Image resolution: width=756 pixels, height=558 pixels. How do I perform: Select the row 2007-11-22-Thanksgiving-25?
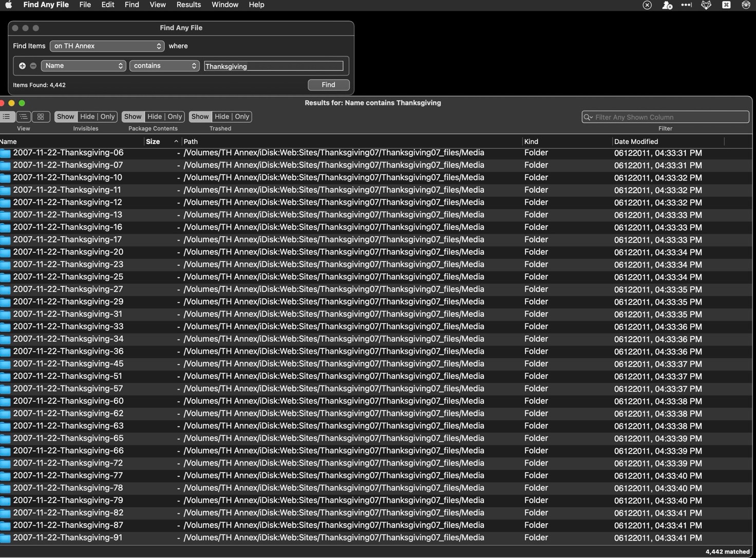(376, 277)
